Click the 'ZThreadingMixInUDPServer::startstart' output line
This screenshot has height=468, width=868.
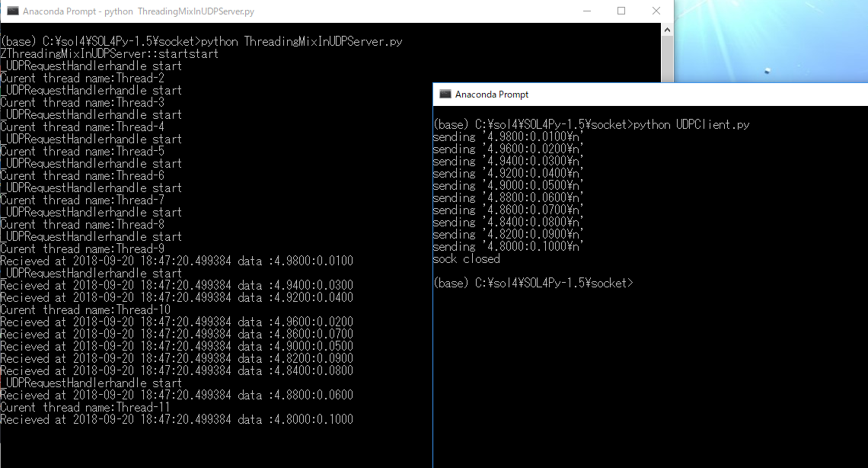coord(110,53)
